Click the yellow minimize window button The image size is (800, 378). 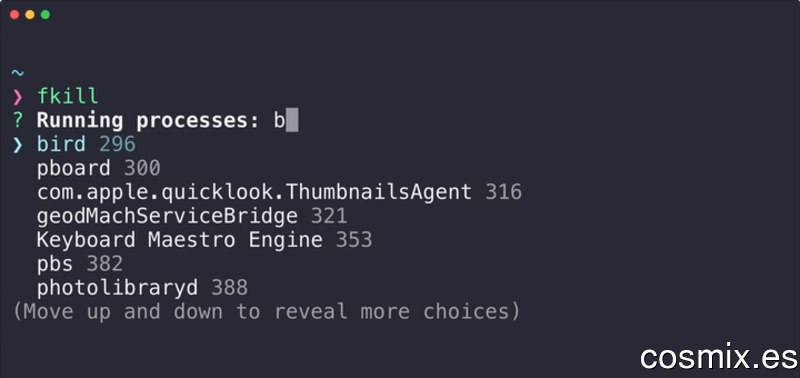[x=30, y=15]
